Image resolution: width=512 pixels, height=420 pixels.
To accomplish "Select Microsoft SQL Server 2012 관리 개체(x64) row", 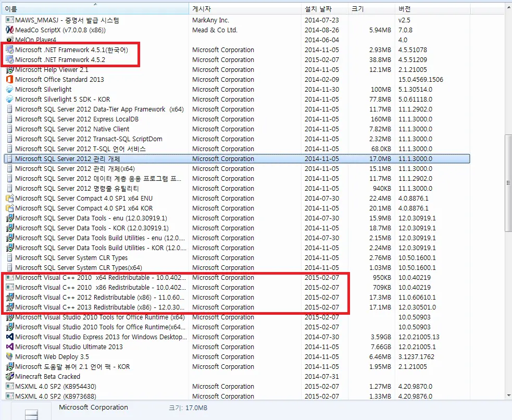I will [237, 168].
